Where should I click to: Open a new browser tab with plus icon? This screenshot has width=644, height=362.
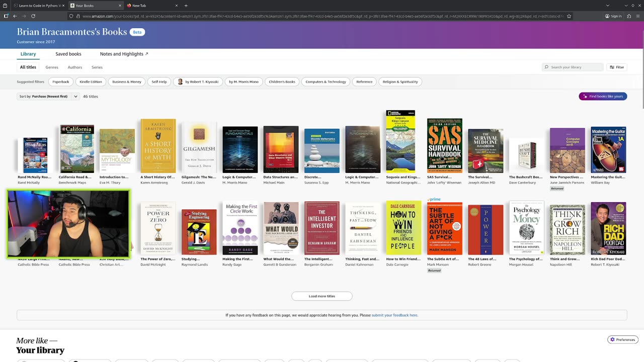click(x=186, y=6)
